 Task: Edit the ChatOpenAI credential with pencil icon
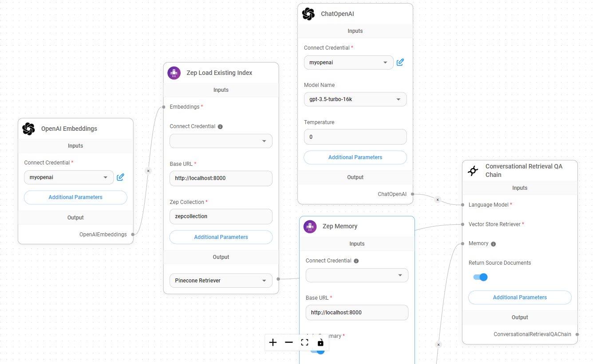click(400, 62)
